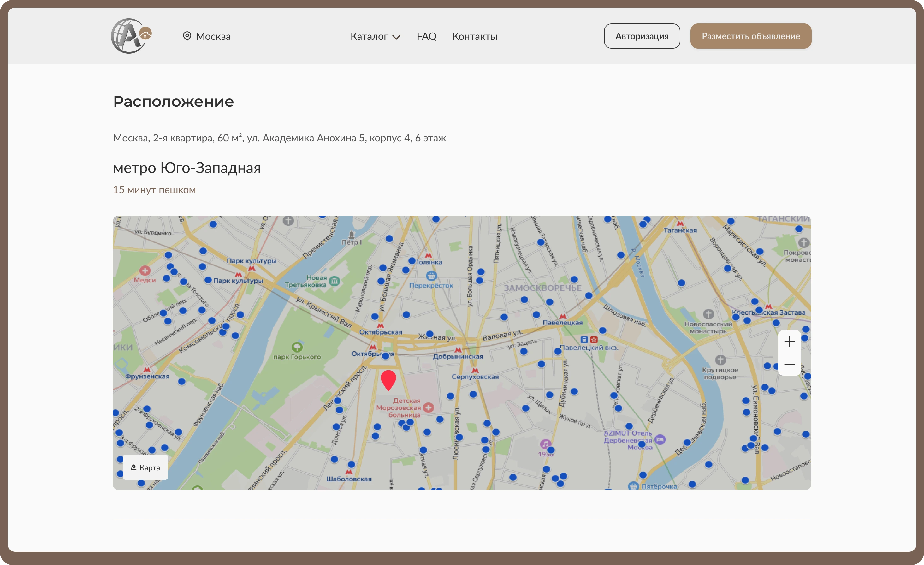Click the Пётр I monument icon
924x565 pixels.
click(x=351, y=235)
